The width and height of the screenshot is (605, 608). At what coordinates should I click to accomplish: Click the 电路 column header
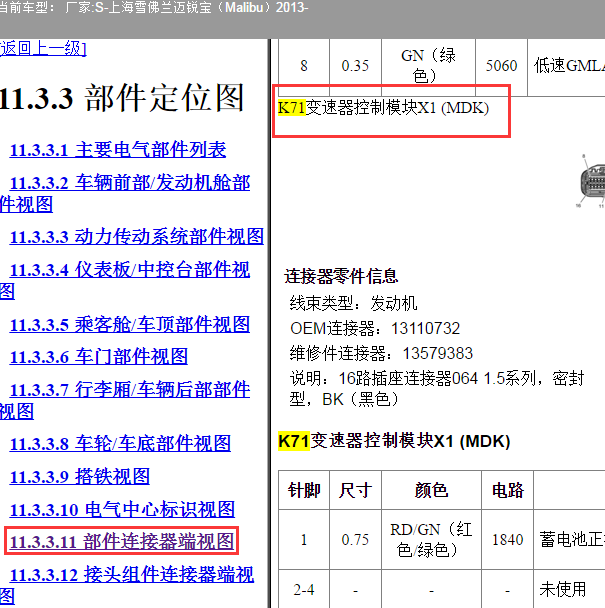(x=508, y=490)
